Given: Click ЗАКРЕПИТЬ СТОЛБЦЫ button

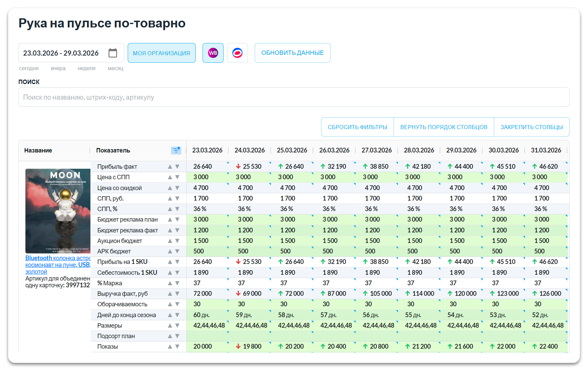Looking at the screenshot, I should pyautogui.click(x=531, y=127).
